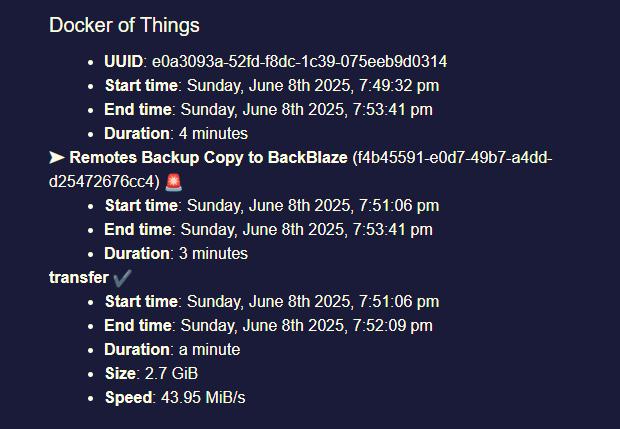Click the transfer checkmark icon
The image size is (620, 429).
122,278
